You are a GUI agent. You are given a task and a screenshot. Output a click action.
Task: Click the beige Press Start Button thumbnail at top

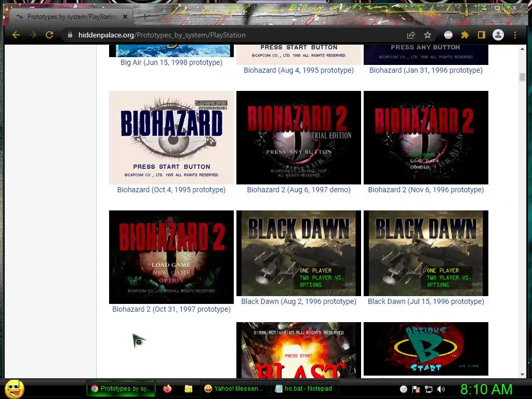click(299, 54)
